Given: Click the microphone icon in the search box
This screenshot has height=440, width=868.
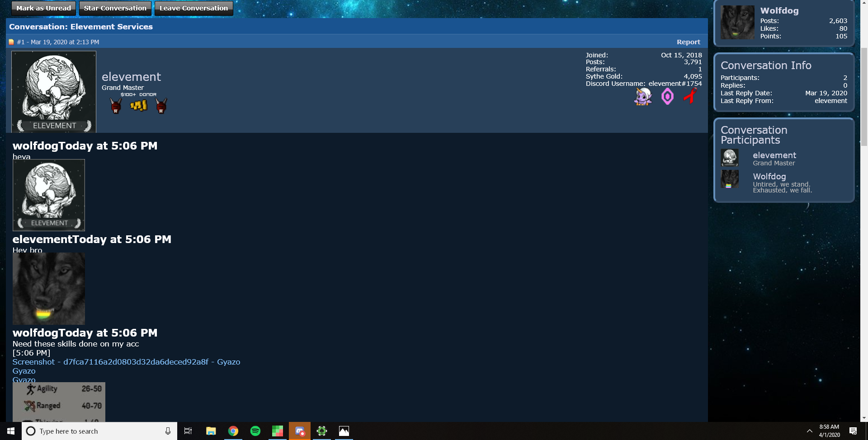Looking at the screenshot, I should pos(168,431).
